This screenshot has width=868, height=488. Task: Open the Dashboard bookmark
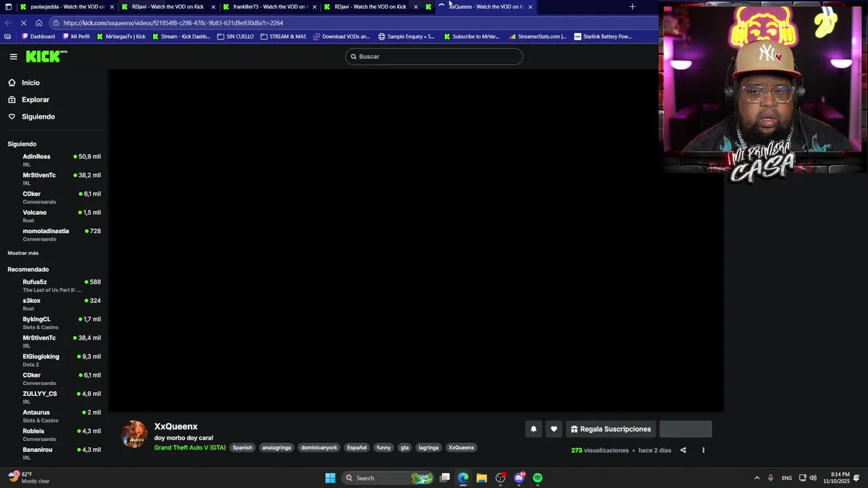click(37, 37)
